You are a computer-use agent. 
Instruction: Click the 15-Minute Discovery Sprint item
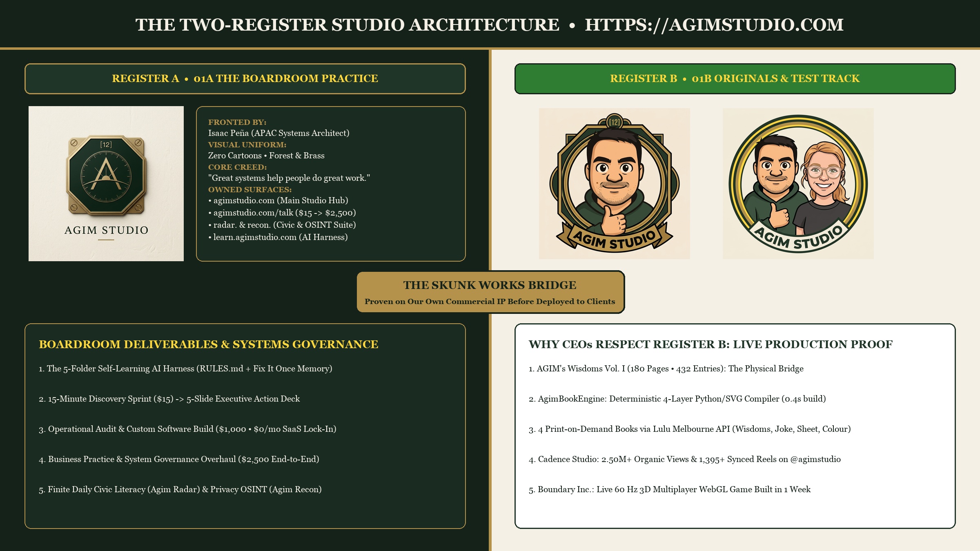tap(169, 399)
